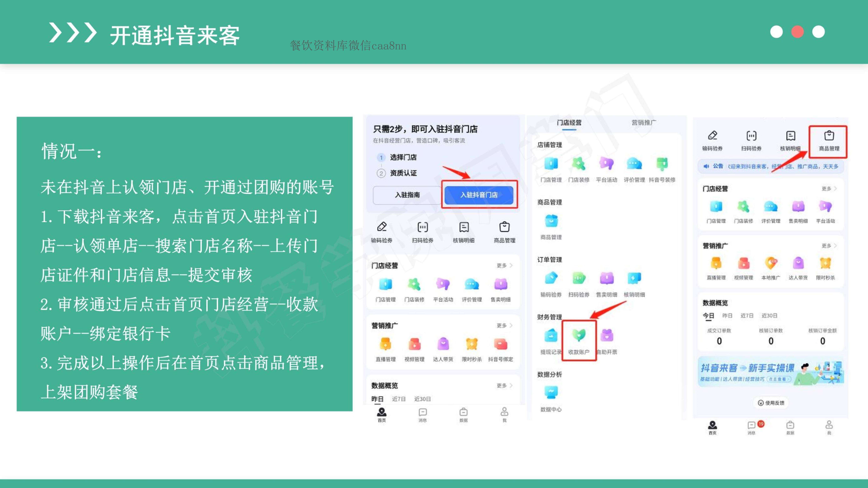Open 自助开票 icon in 财务管理
The image size is (868, 488).
607,335
